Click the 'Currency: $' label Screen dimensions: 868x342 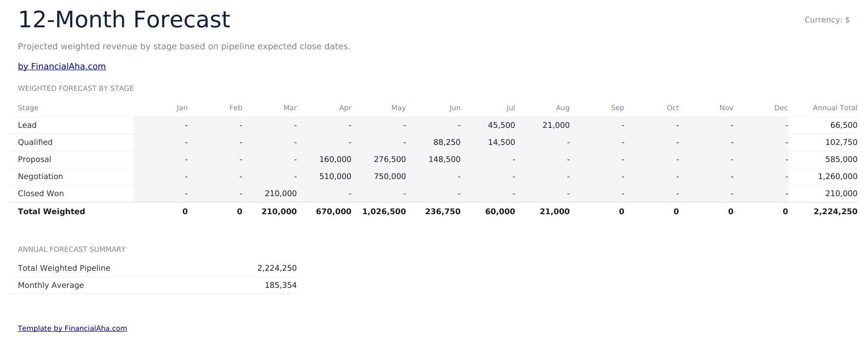(827, 20)
